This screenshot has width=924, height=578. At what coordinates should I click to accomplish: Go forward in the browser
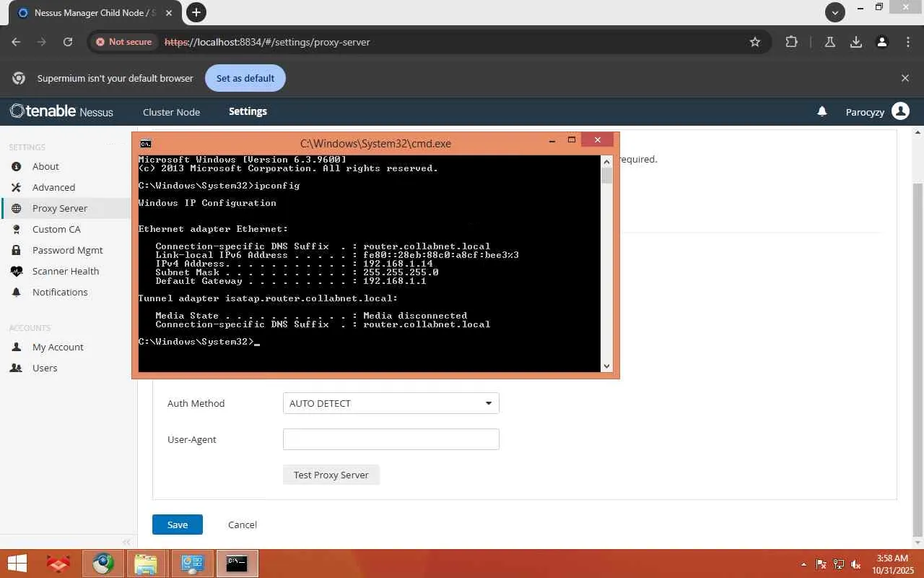coord(42,42)
